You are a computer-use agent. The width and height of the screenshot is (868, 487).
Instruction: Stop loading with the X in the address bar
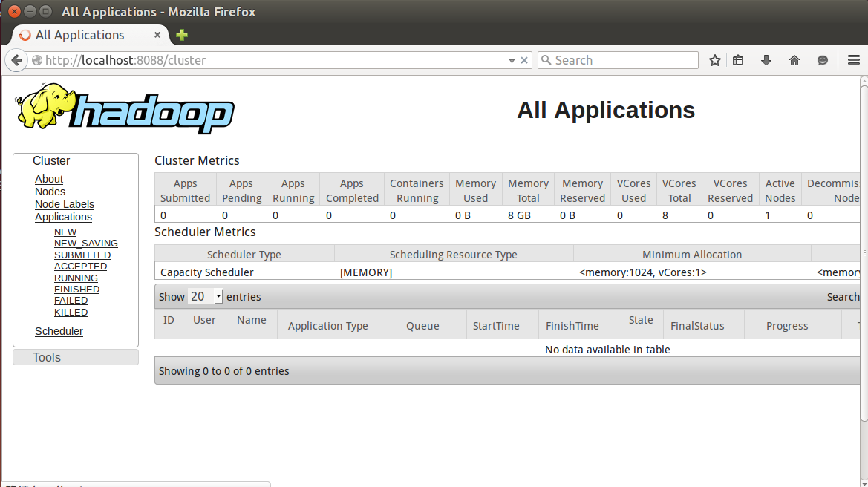[524, 60]
